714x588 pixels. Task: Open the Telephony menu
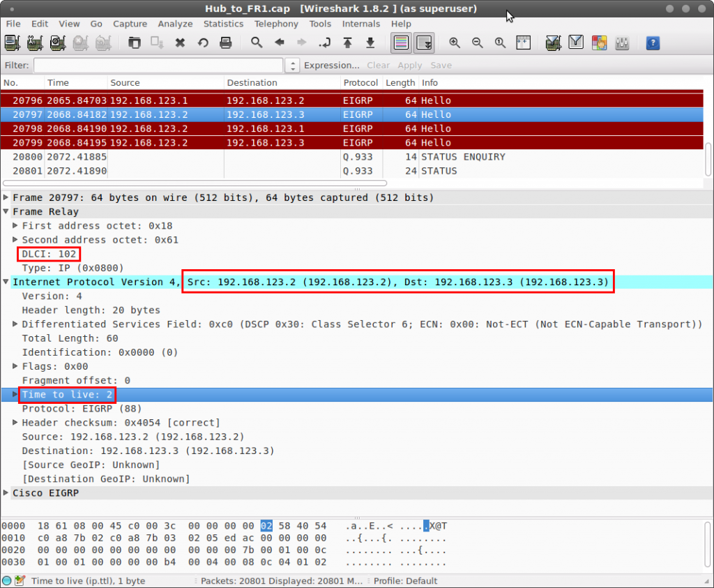(x=276, y=23)
